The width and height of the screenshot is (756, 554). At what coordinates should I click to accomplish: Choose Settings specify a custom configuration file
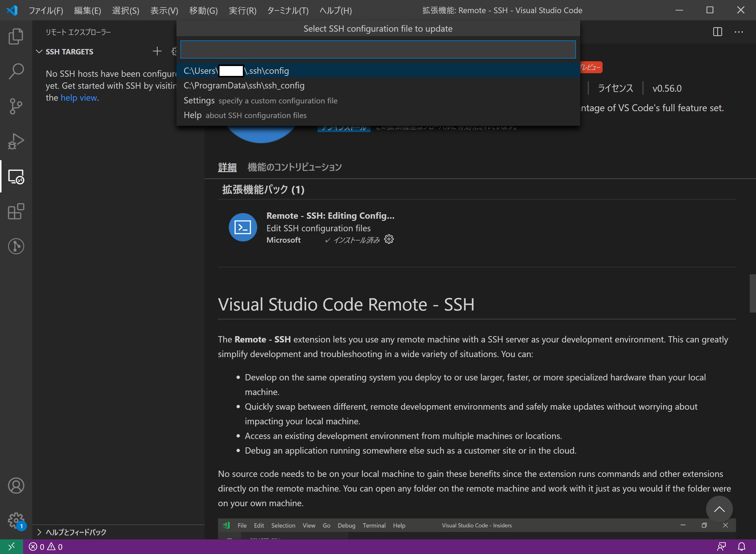click(x=378, y=100)
